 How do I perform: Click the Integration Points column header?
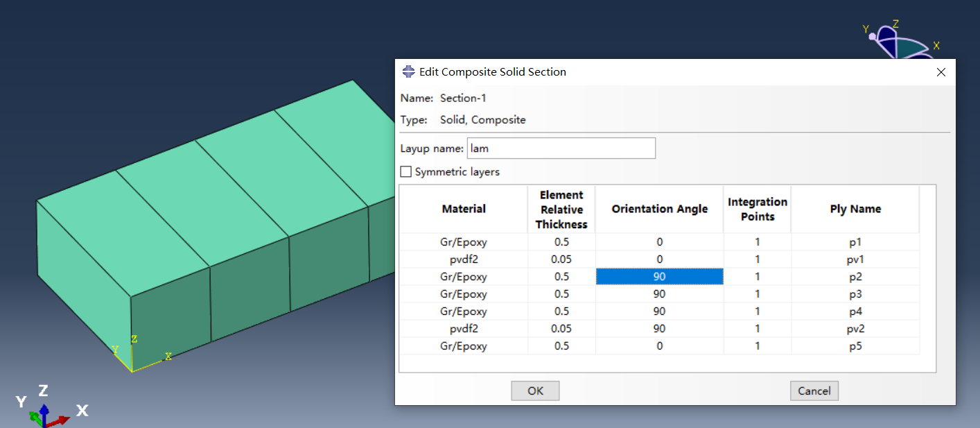757,209
